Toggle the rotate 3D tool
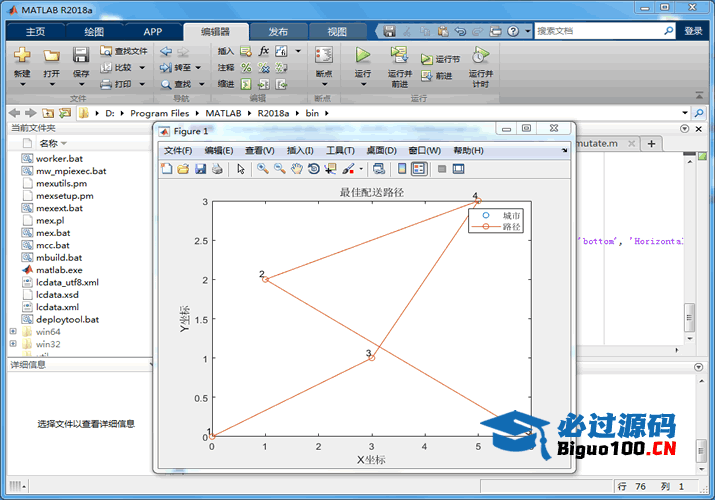This screenshot has height=500, width=715. click(x=314, y=169)
